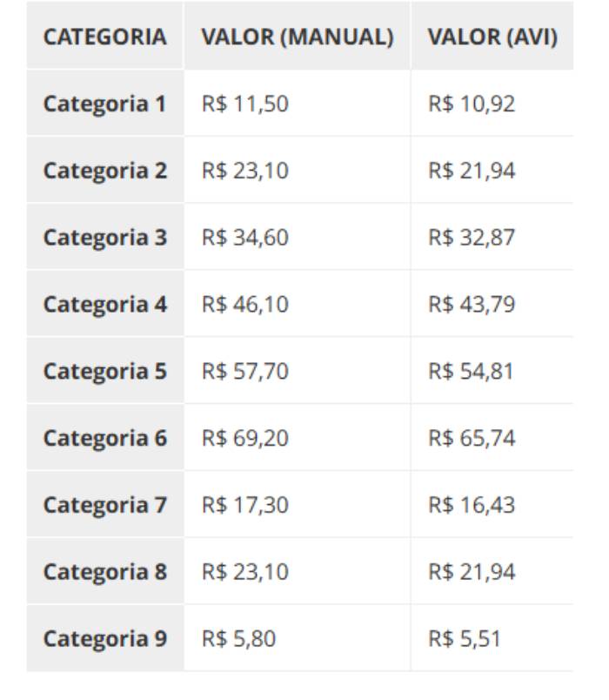The image size is (609, 700).
Task: Click the R$ 11,50 manual value
Action: coord(245,104)
